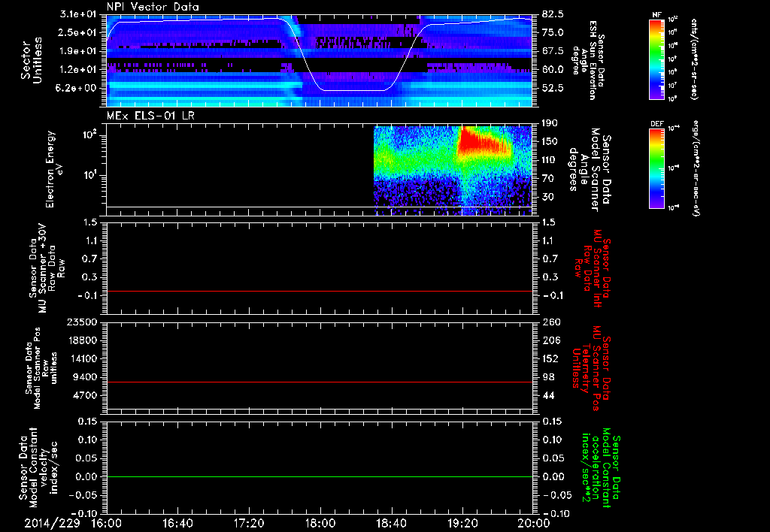
Task: Click the 'Electron Energy eV' axis title
Action: [55, 169]
